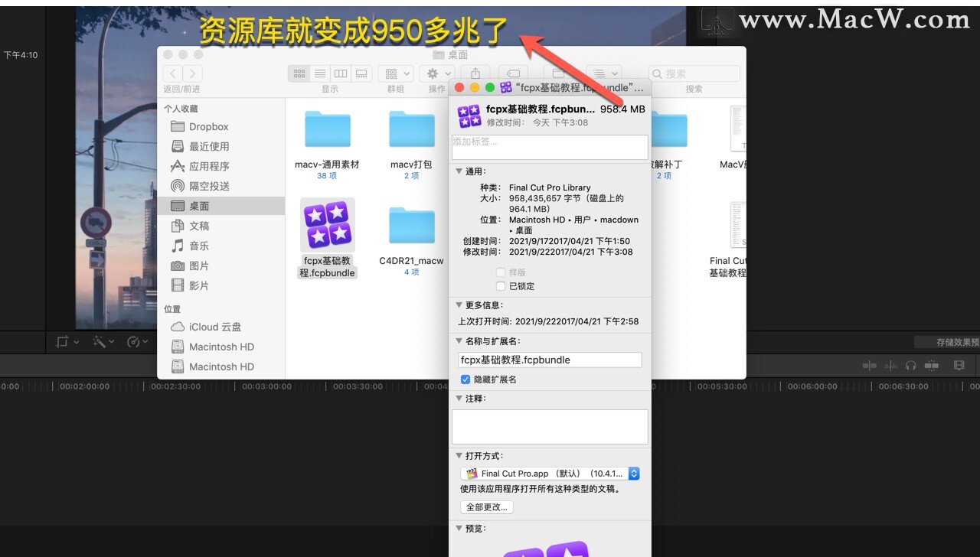
Task: Go forward in the Finder window
Action: (193, 73)
